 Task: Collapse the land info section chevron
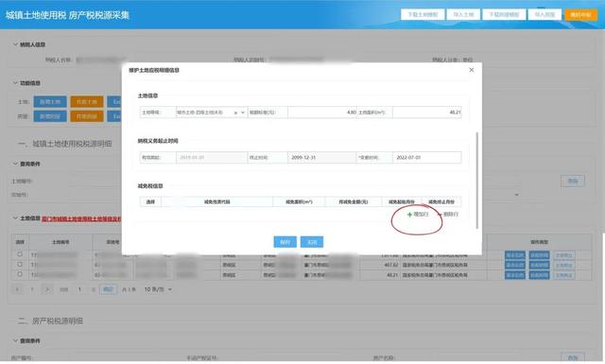(15, 218)
